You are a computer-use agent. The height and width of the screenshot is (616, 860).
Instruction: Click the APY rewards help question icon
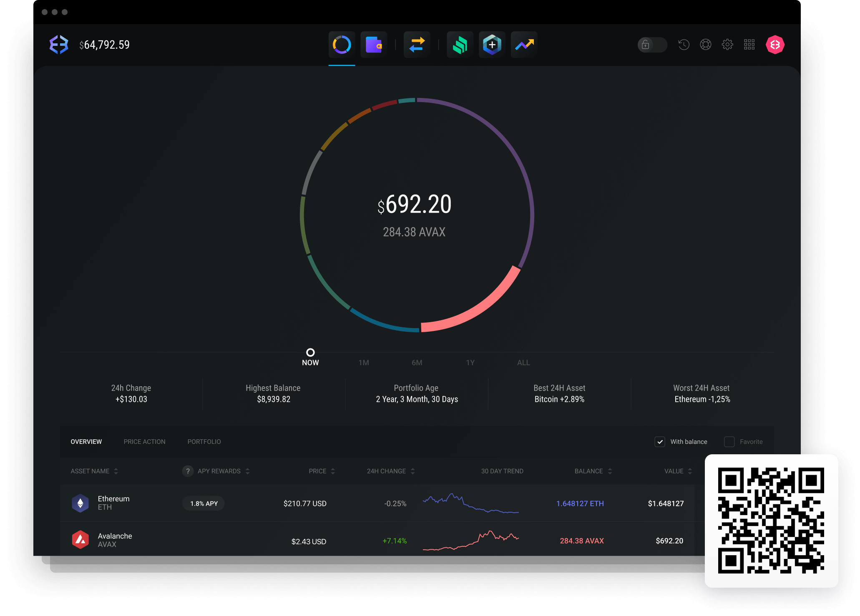188,471
